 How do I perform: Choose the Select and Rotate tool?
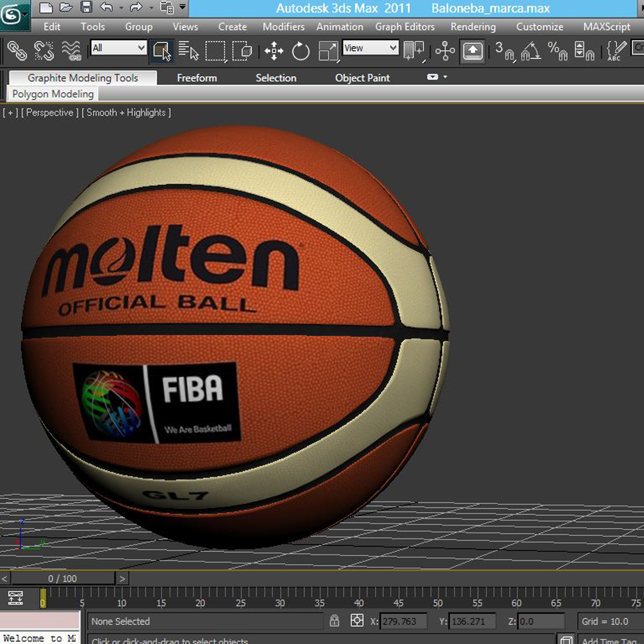point(301,52)
